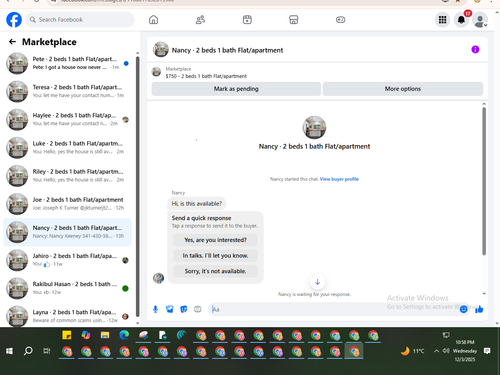500x375 pixels.
Task: Open Task View on the taskbar
Action: [x=47, y=351]
